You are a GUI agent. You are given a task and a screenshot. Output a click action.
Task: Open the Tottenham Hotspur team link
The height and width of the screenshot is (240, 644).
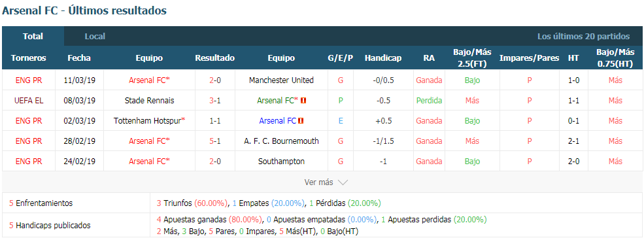coord(149,121)
